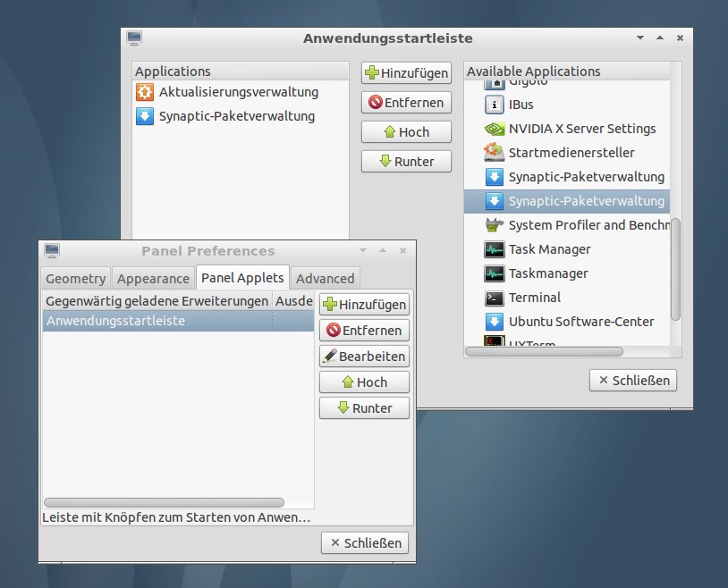Switch to the Appearance tab

coord(153,279)
